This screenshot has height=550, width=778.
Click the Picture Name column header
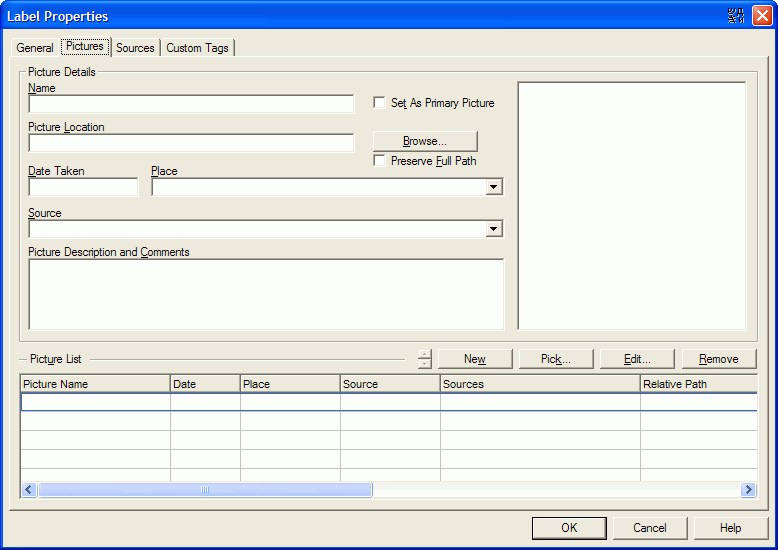(95, 384)
